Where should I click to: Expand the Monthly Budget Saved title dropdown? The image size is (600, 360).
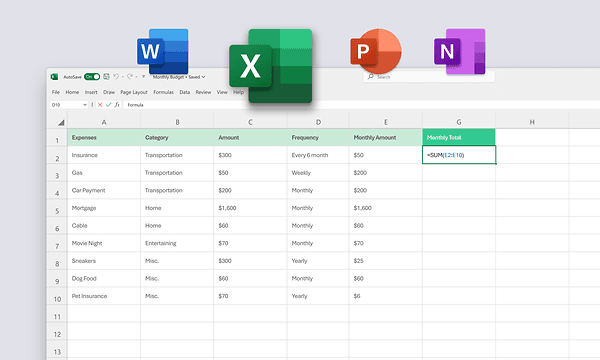pos(204,77)
